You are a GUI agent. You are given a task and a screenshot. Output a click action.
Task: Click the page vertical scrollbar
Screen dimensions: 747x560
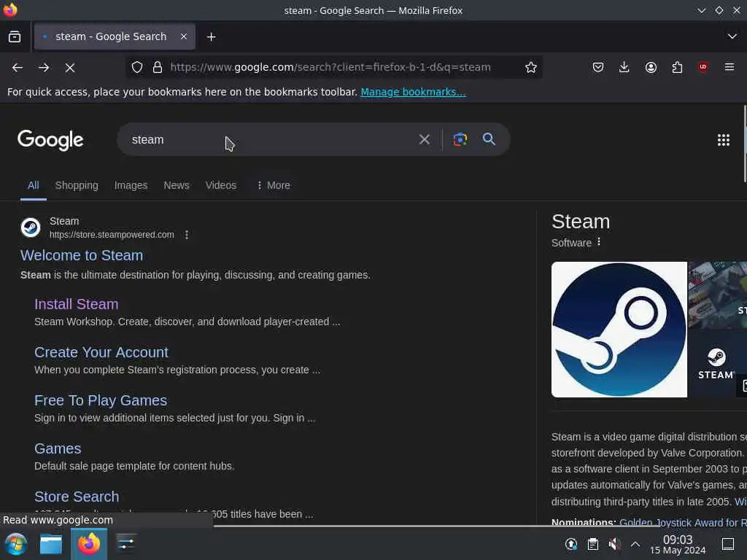(x=745, y=144)
